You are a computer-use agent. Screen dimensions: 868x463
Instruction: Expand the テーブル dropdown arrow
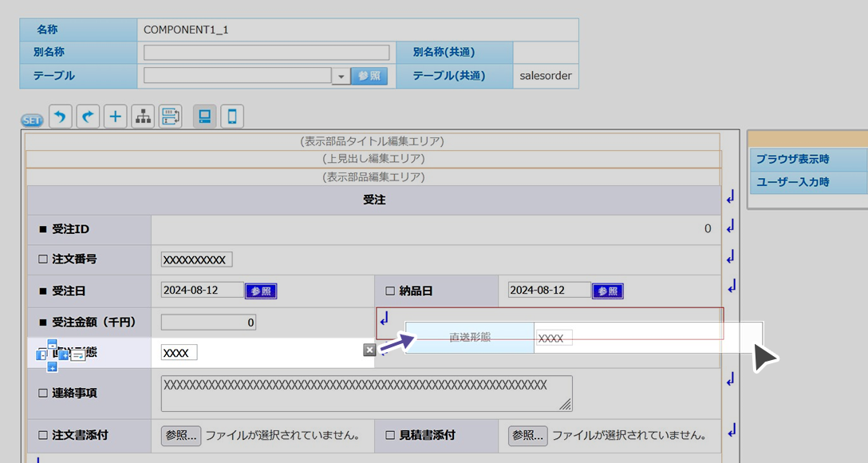pyautogui.click(x=341, y=76)
